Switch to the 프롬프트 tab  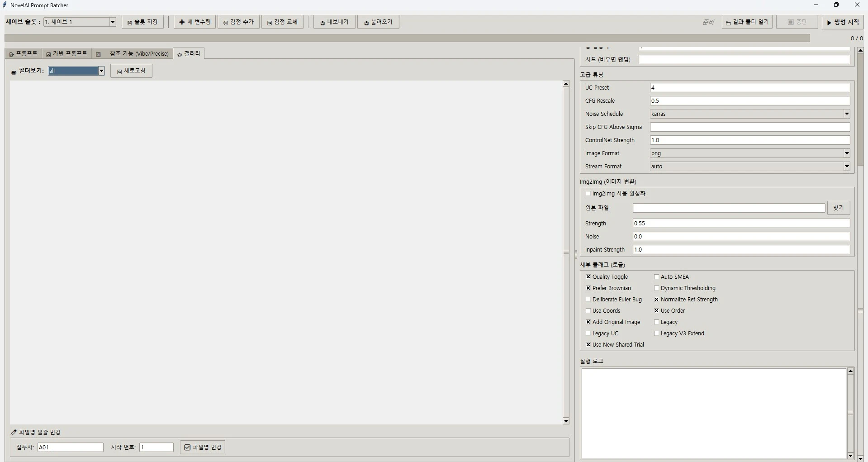23,53
